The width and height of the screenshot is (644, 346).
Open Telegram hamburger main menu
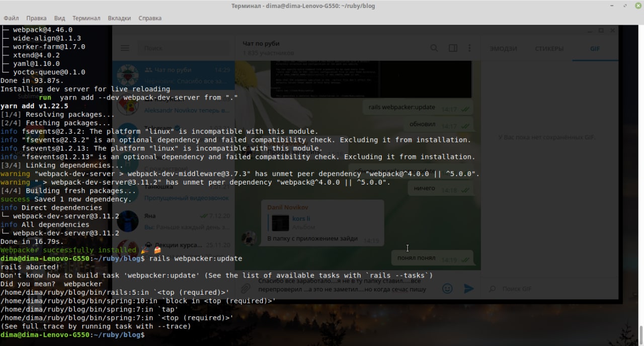[125, 48]
